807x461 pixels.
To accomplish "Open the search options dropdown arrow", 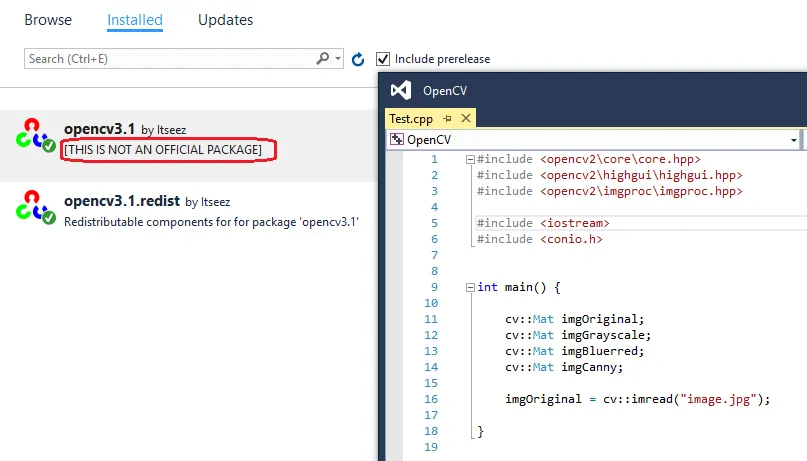I will click(338, 59).
